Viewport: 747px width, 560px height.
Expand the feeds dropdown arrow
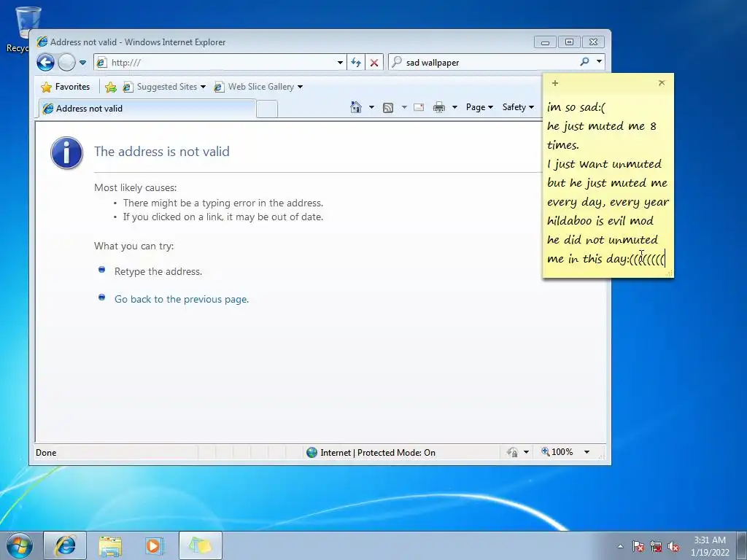404,107
